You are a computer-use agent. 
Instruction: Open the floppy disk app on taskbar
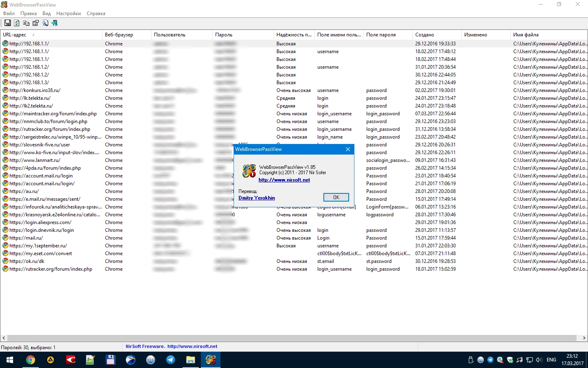click(110, 360)
